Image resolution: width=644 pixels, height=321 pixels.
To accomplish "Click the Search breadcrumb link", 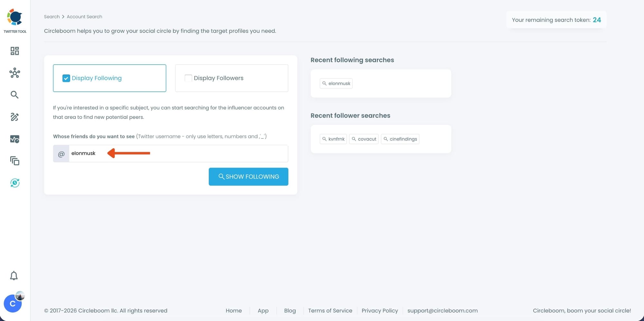I will 52,17.
